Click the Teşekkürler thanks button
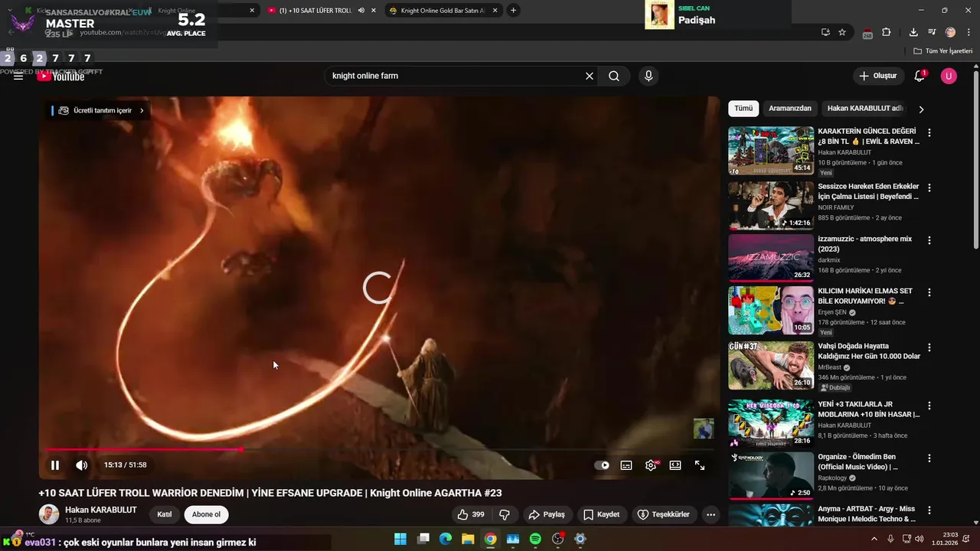This screenshot has width=980, height=551. click(664, 514)
